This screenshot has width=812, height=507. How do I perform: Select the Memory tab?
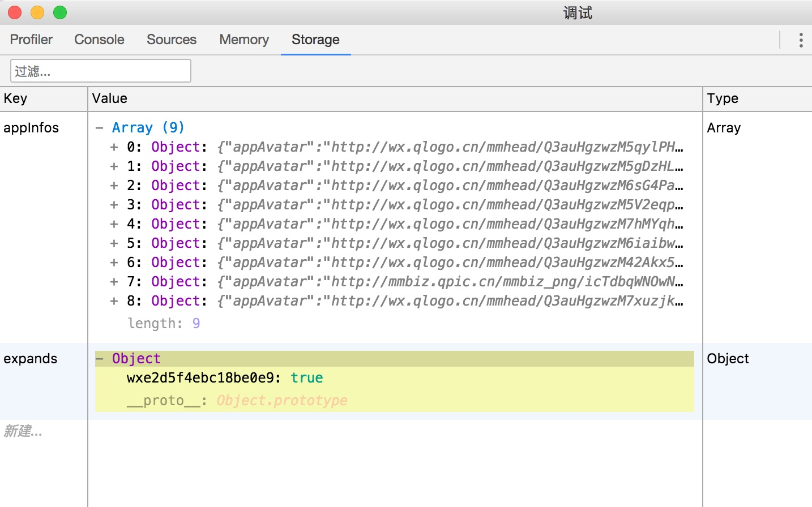coord(244,40)
